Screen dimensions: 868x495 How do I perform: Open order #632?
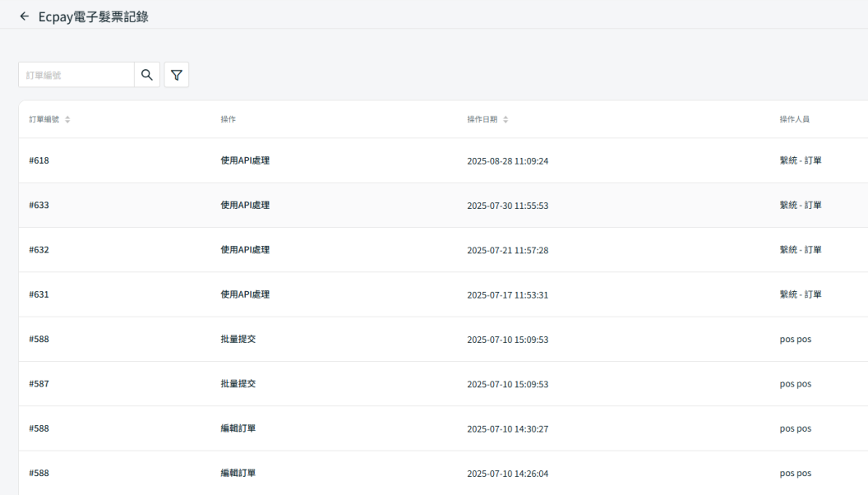(39, 250)
